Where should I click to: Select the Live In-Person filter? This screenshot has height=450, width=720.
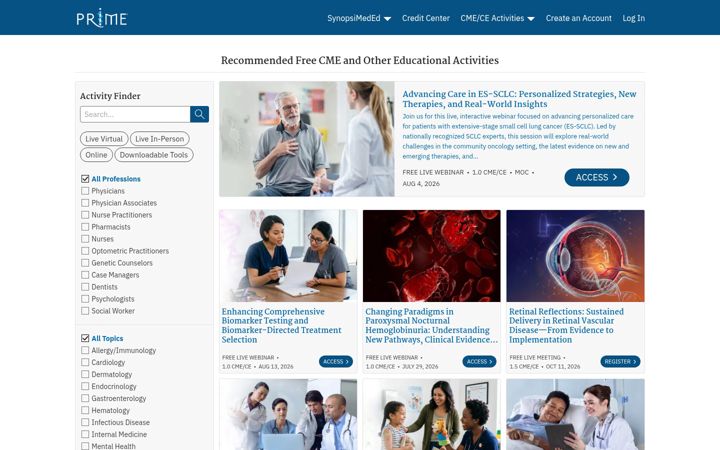pyautogui.click(x=159, y=139)
